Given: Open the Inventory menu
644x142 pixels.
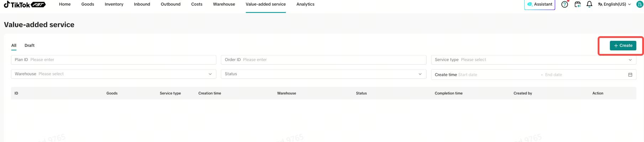Looking at the screenshot, I should (x=114, y=4).
